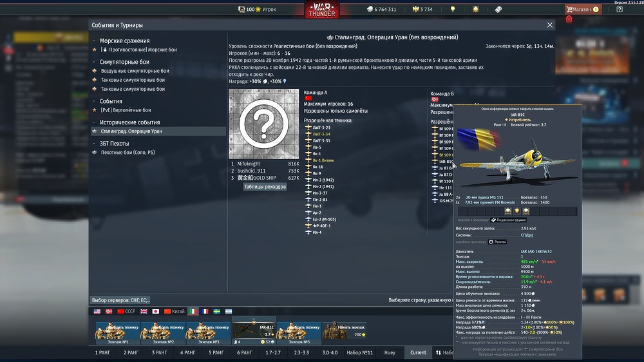644x362 pixels.
Task: Click the plane icon next to ЛаГГ-3-23
Action: pos(308,128)
